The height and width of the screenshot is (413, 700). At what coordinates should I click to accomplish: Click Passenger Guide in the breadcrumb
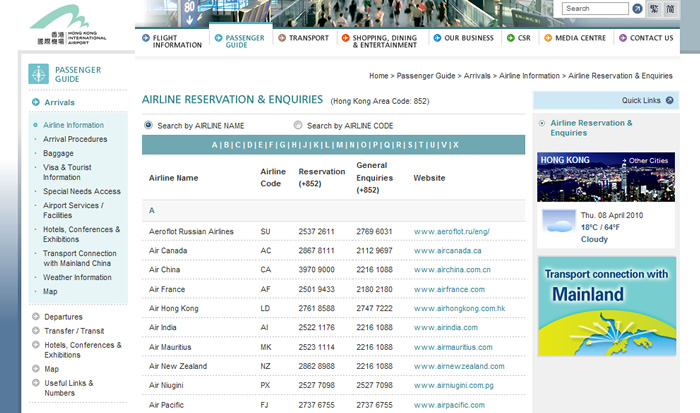point(426,75)
